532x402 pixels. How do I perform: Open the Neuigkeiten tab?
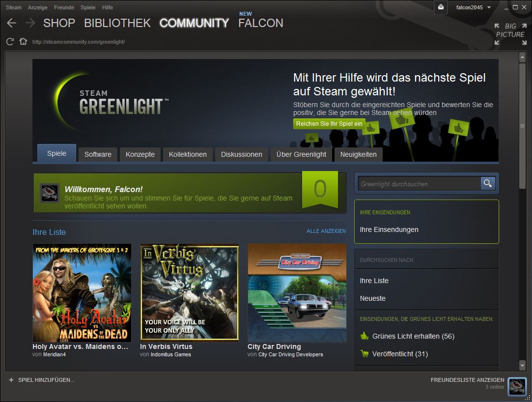358,154
